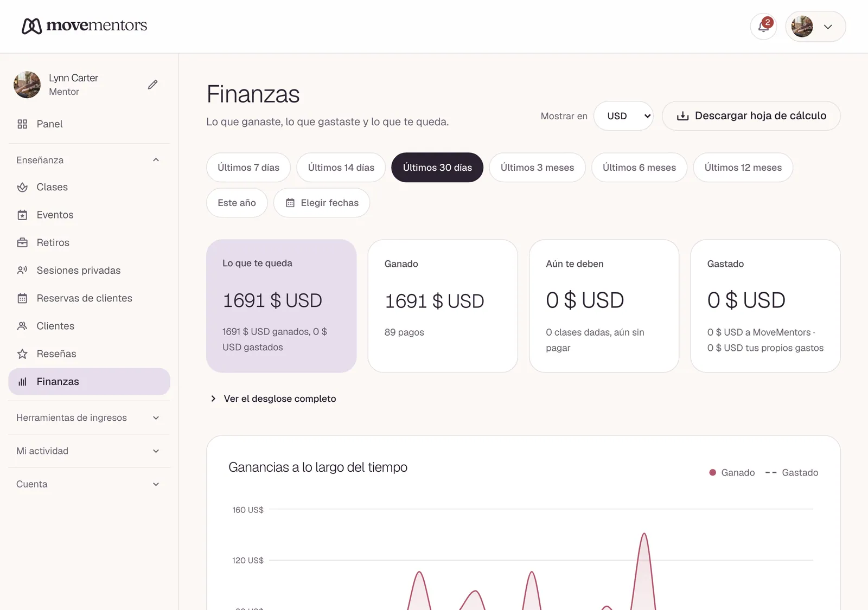The height and width of the screenshot is (610, 868).
Task: Download the spreadsheet with Descargar hoja de cálculo
Action: point(751,116)
